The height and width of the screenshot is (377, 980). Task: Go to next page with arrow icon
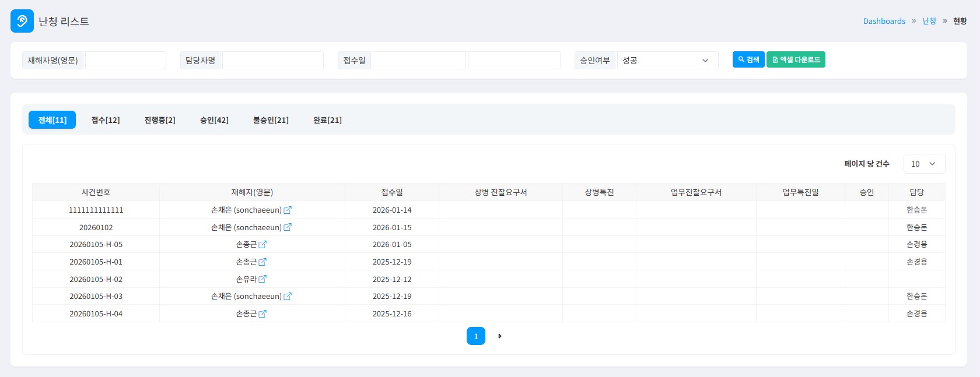pos(500,336)
